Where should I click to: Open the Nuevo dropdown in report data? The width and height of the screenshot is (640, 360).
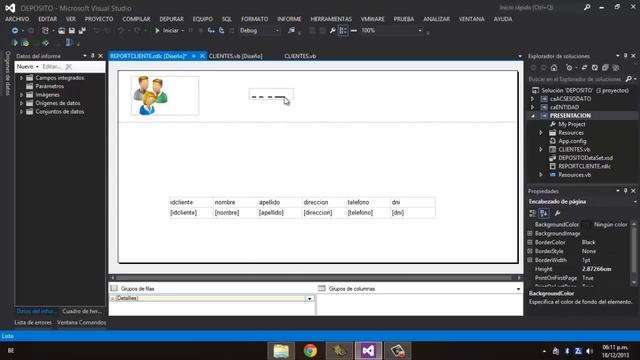pos(27,67)
